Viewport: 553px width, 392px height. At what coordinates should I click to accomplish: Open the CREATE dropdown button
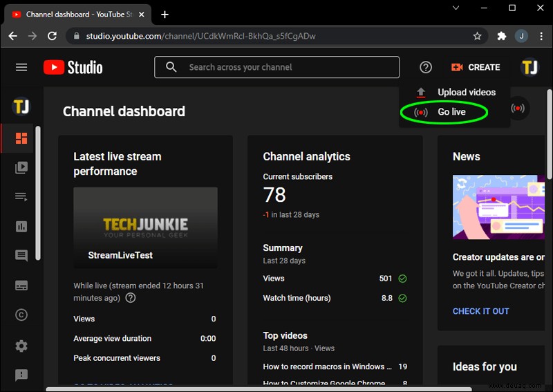pos(476,67)
